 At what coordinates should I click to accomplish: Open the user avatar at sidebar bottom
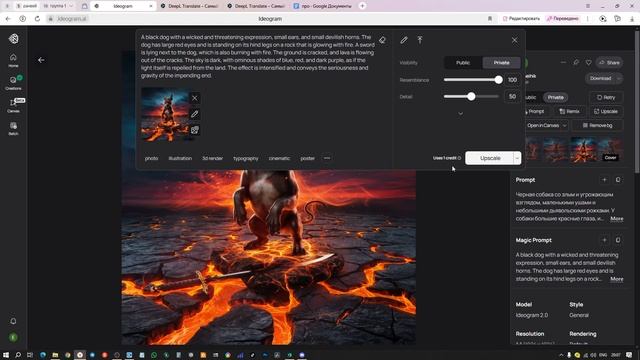[x=13, y=338]
